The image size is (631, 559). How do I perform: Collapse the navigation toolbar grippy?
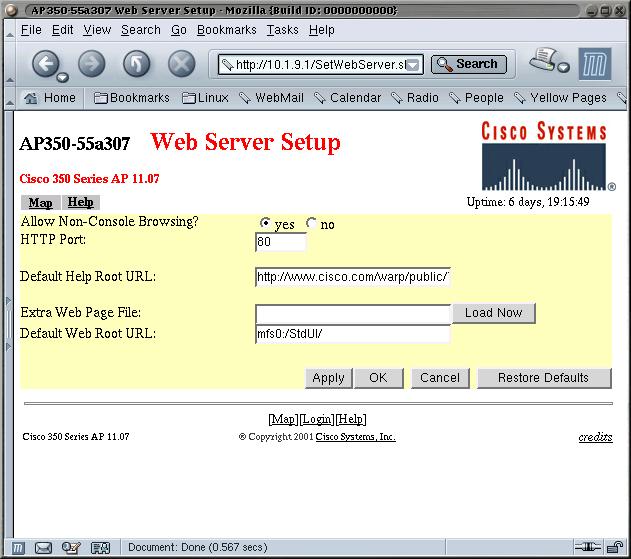click(x=10, y=64)
